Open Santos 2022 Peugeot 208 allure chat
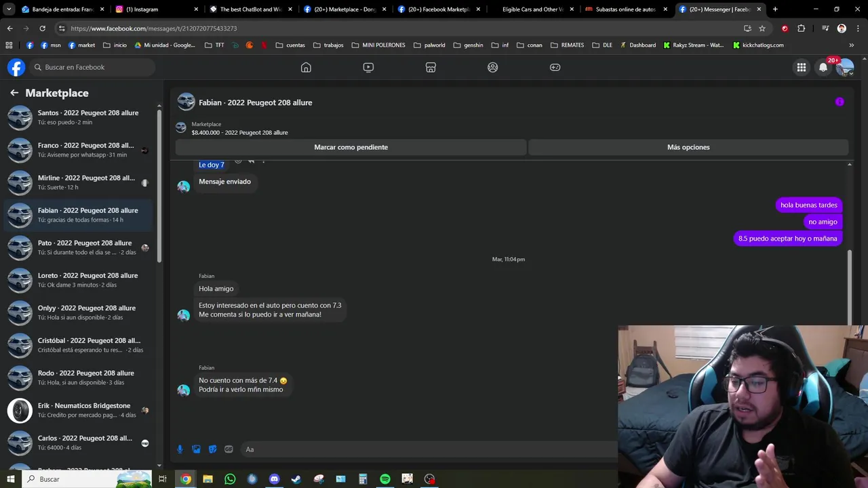Viewport: 868px width, 488px height. coord(79,117)
